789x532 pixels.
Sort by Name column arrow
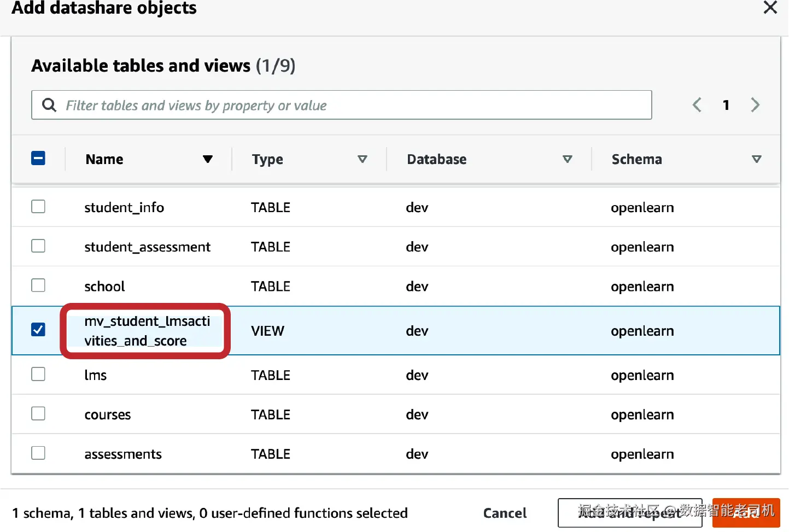(207, 159)
